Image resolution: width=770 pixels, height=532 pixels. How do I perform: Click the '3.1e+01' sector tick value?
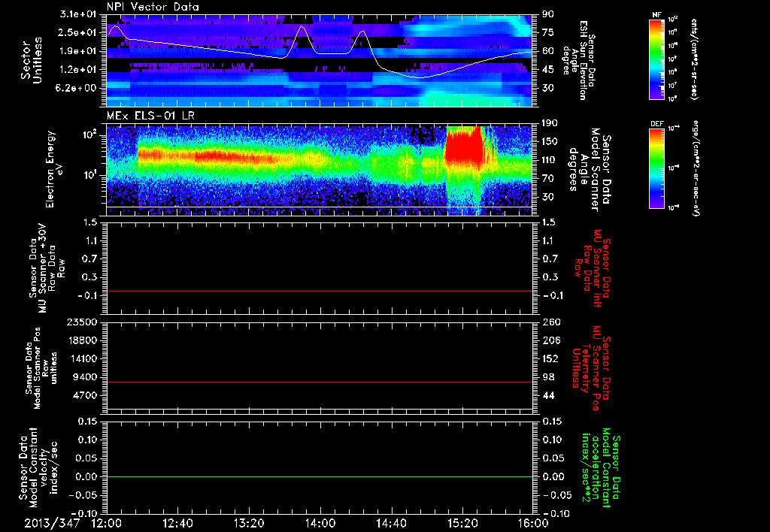[x=78, y=14]
